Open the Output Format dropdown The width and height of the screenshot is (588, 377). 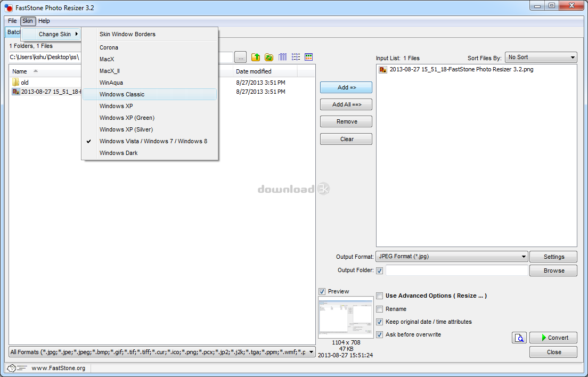coord(452,256)
